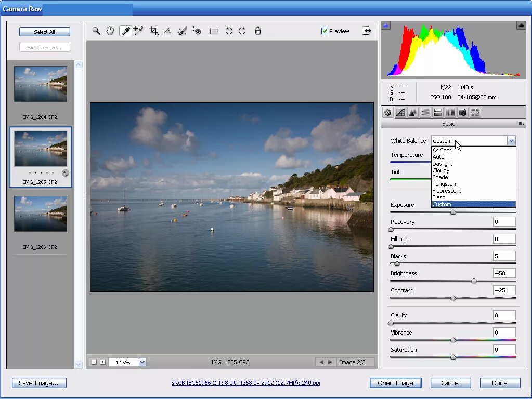Click the Exposure slider handle
Image resolution: width=532 pixels, height=399 pixels.
[453, 212]
